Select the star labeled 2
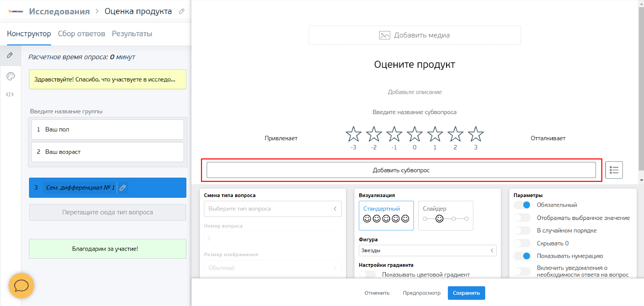Viewport: 644px width, 306px height. click(455, 134)
